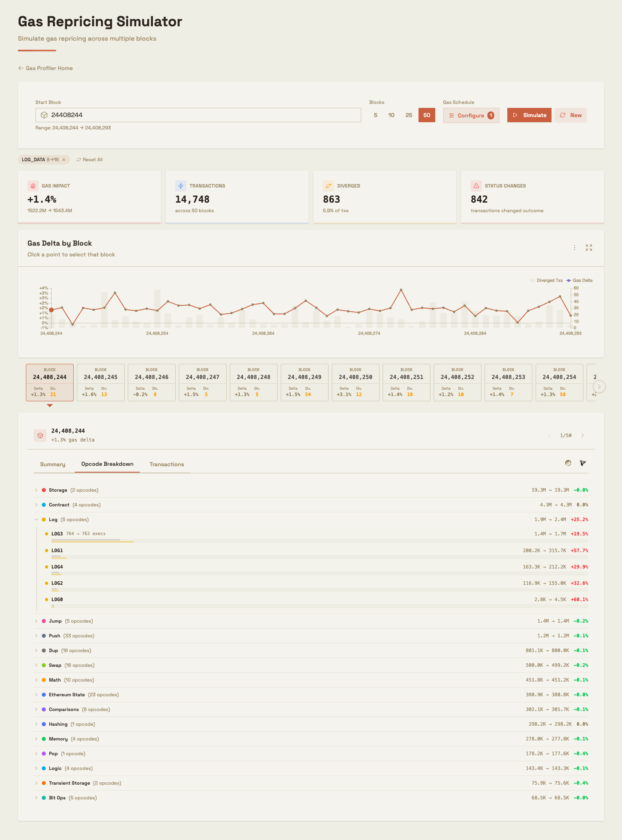Switch to the Opcode Breakdown tab
This screenshot has height=840, width=622.
(107, 464)
